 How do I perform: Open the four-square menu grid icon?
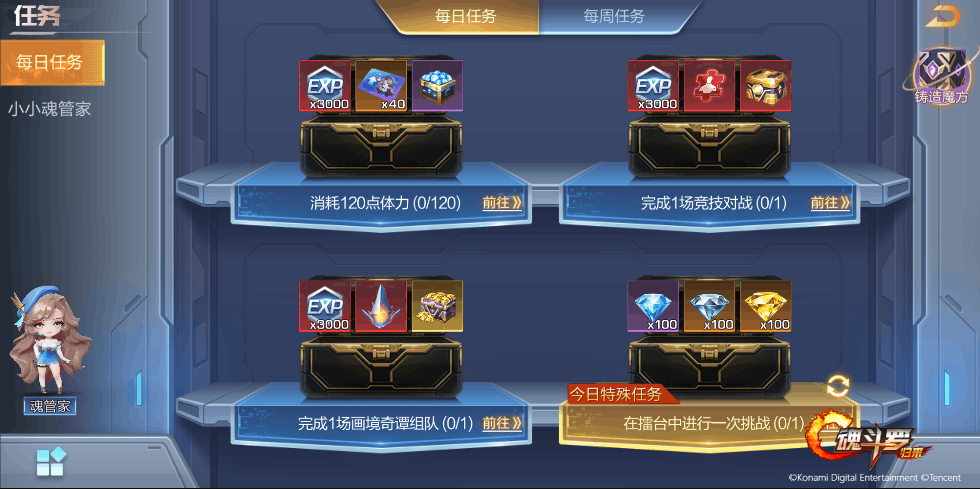tap(51, 461)
